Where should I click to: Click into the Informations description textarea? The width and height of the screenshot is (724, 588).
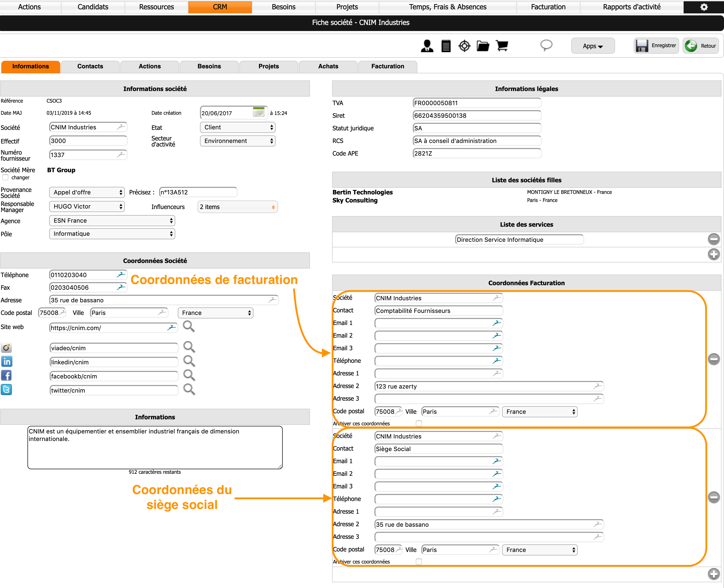click(x=155, y=448)
